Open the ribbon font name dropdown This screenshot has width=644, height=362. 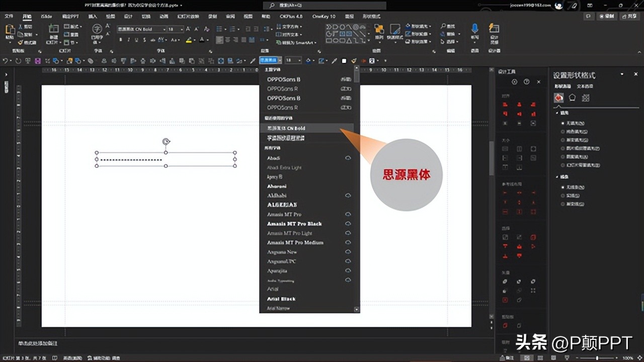[x=164, y=29]
